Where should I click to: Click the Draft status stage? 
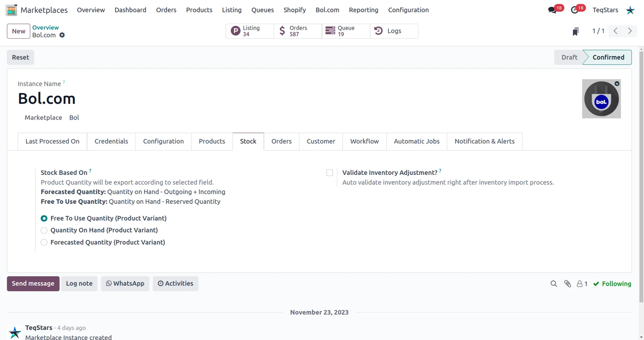(569, 57)
